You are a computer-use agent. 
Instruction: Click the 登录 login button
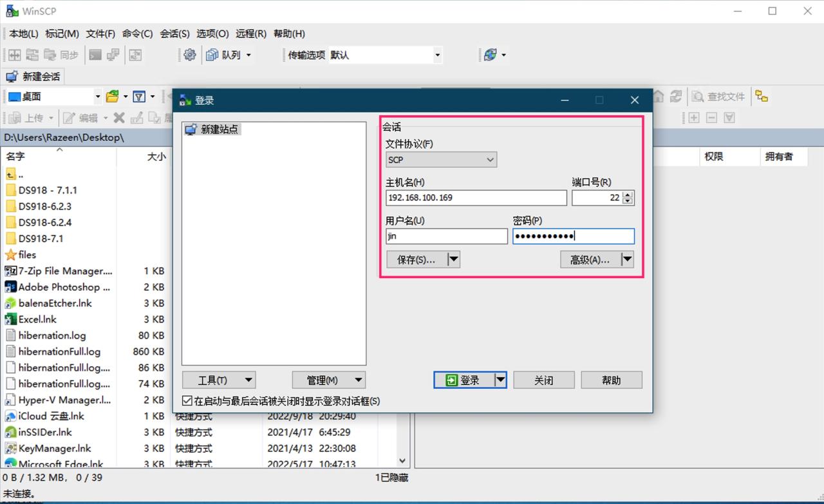[x=464, y=380]
